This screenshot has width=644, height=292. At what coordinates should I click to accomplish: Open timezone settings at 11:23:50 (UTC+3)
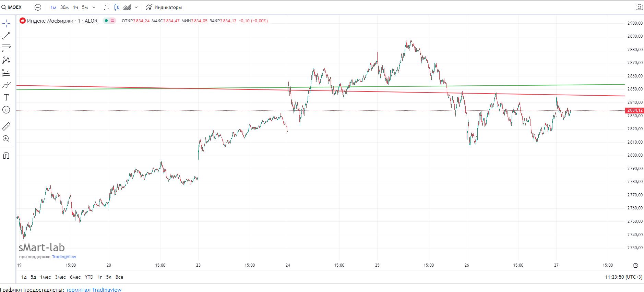tap(624, 277)
